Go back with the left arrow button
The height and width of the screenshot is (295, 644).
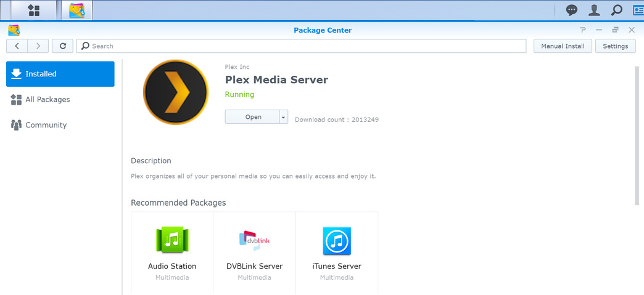(17, 46)
